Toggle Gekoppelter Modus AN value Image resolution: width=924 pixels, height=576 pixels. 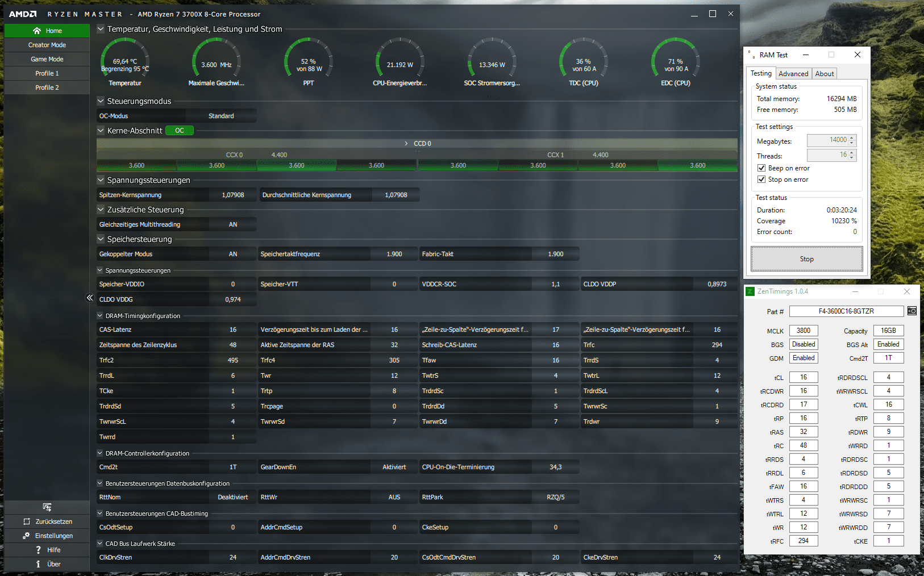[233, 254]
